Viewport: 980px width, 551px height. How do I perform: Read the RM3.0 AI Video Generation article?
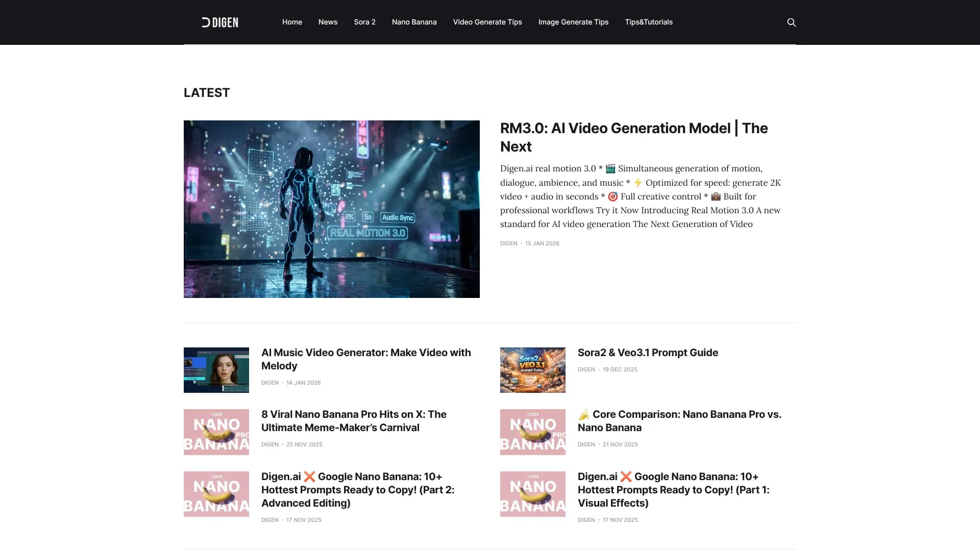coord(634,137)
